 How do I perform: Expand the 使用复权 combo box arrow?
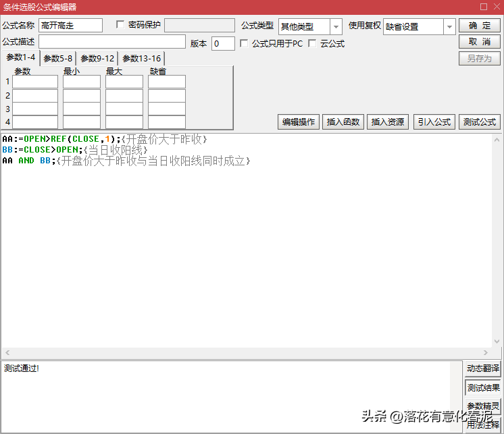click(x=449, y=26)
